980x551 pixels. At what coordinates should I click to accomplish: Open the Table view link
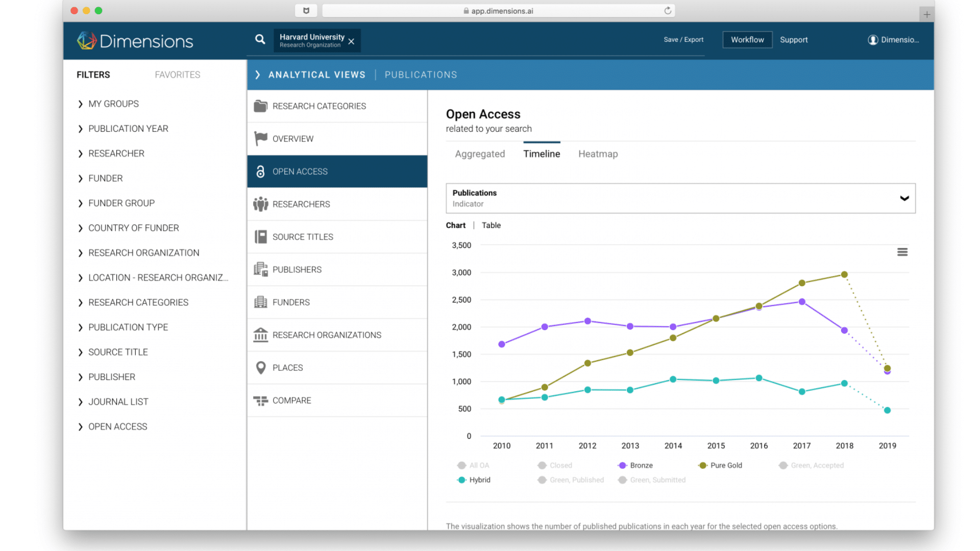[491, 226]
